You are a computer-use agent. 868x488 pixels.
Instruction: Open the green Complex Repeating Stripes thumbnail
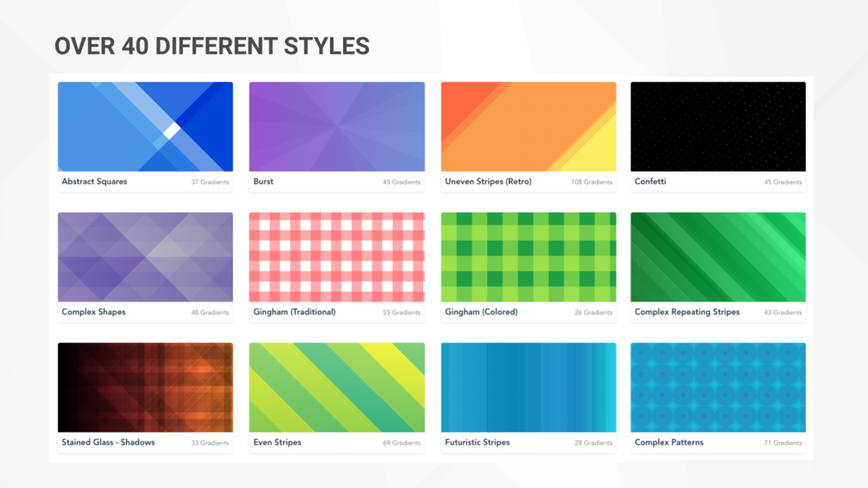pyautogui.click(x=718, y=257)
